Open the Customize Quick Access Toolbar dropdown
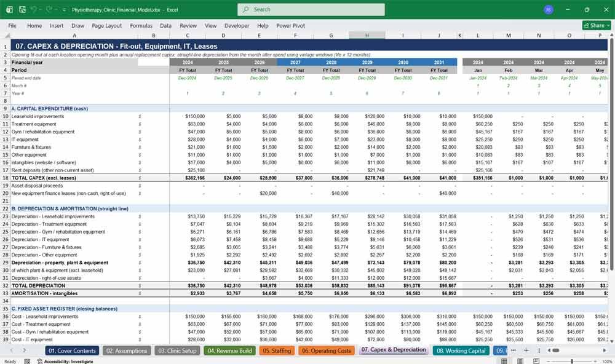 click(64, 10)
